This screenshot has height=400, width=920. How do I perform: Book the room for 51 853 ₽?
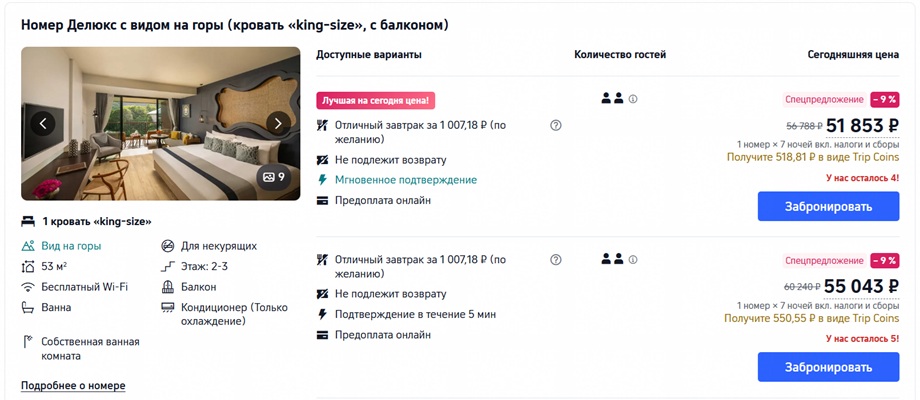828,206
